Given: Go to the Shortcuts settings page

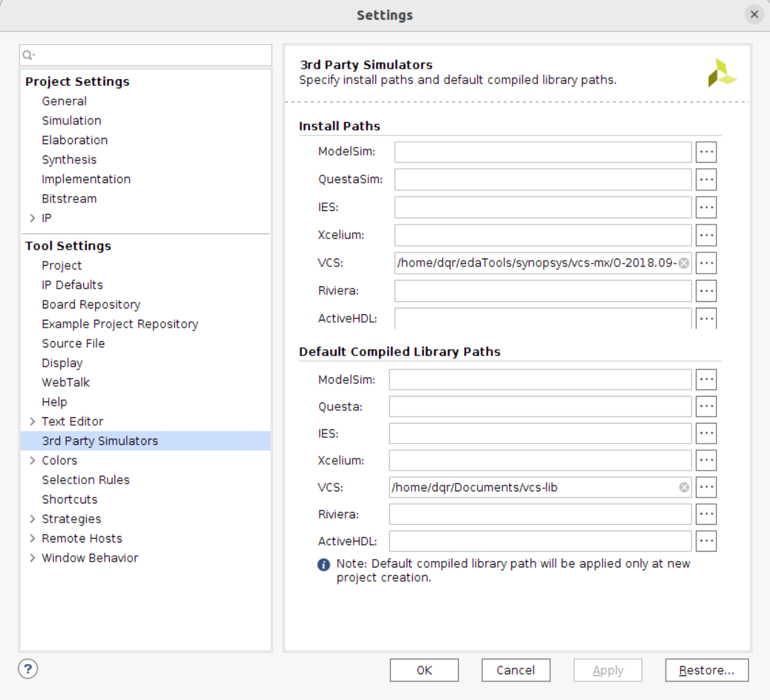Looking at the screenshot, I should point(70,500).
